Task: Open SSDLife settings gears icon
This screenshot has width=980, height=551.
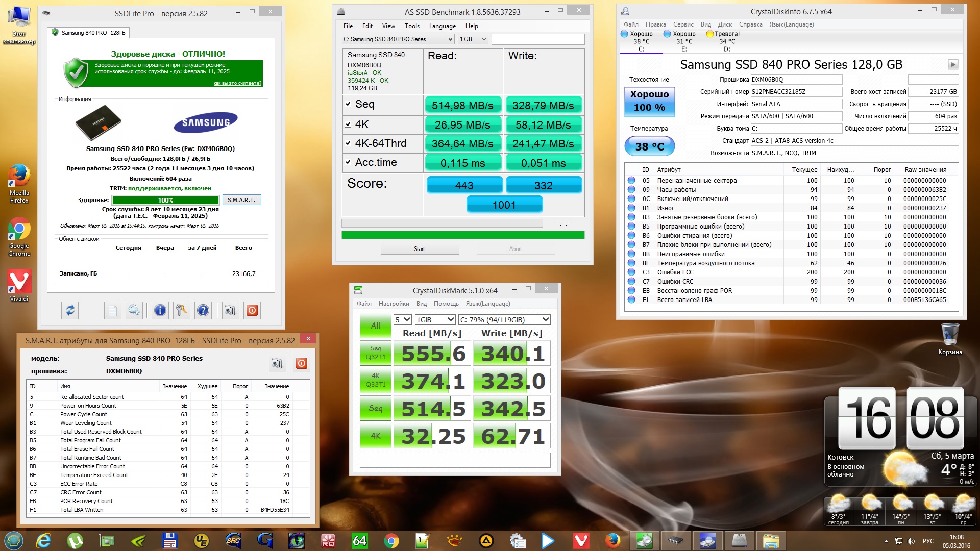Action: point(134,310)
